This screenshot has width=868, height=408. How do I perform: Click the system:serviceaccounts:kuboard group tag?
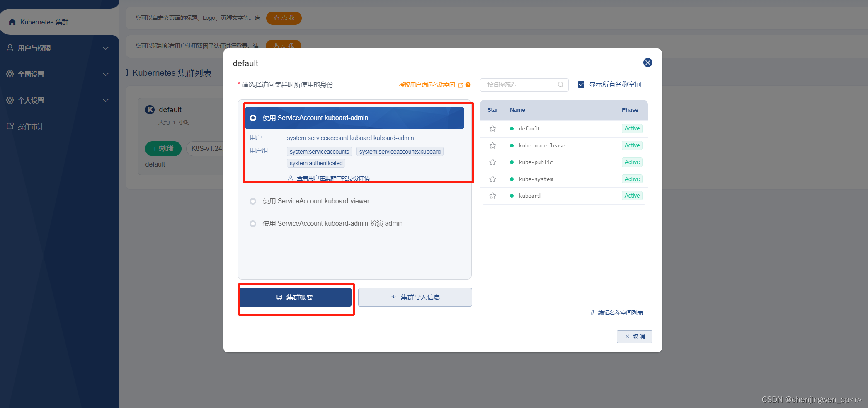(400, 152)
